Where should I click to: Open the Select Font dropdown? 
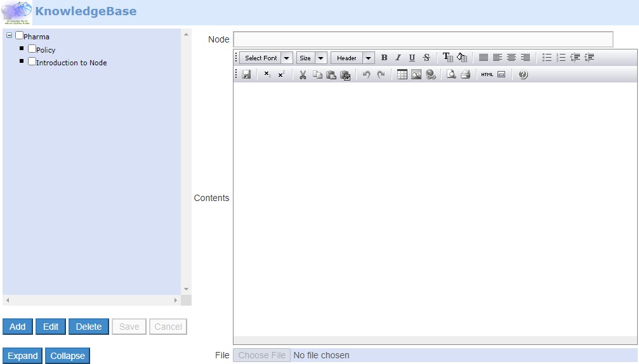point(266,58)
